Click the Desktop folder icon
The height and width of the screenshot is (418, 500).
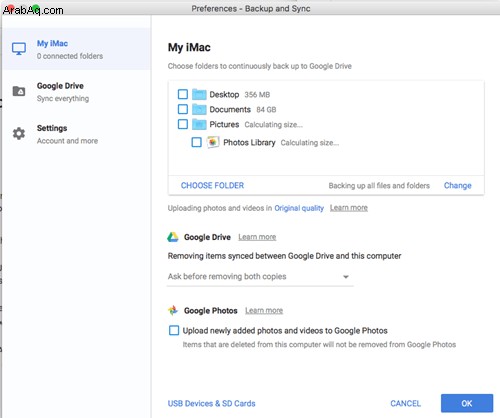point(199,94)
